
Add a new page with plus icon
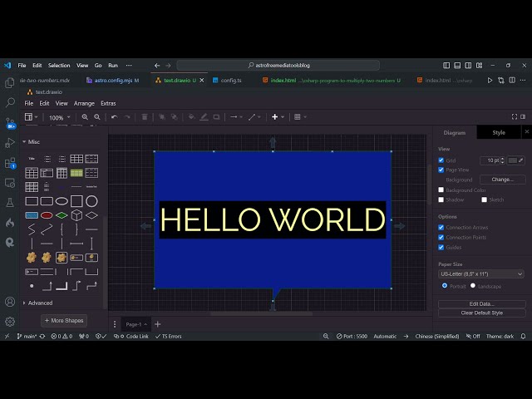click(158, 324)
